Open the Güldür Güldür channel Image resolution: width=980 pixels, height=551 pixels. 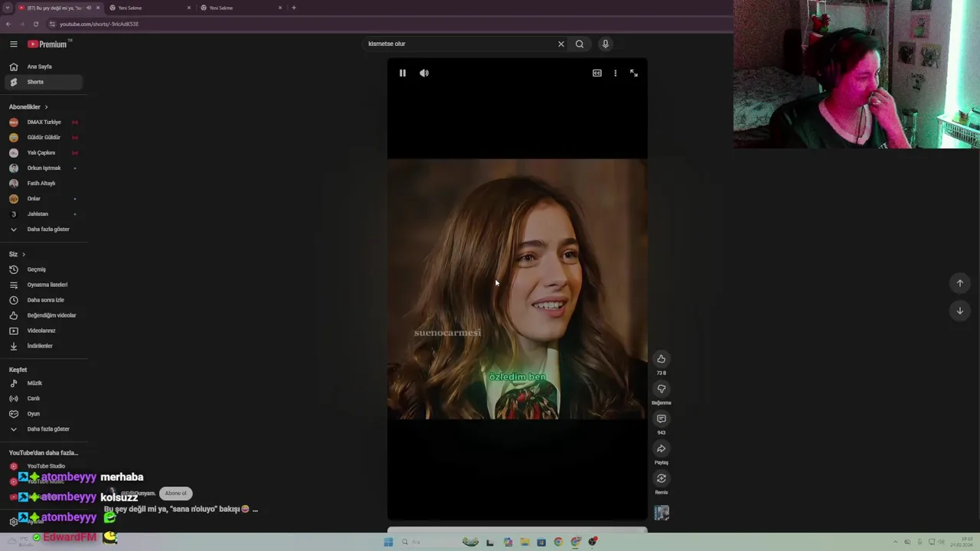click(44, 138)
